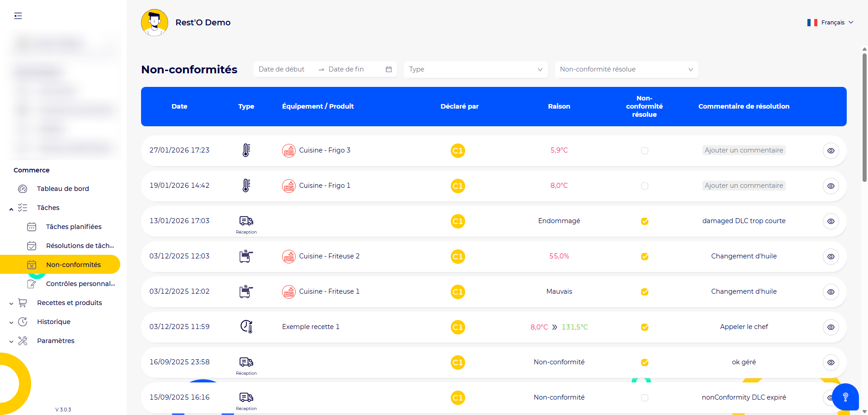
Task: Add a comment for the Frigo 1 row
Action: tap(743, 186)
